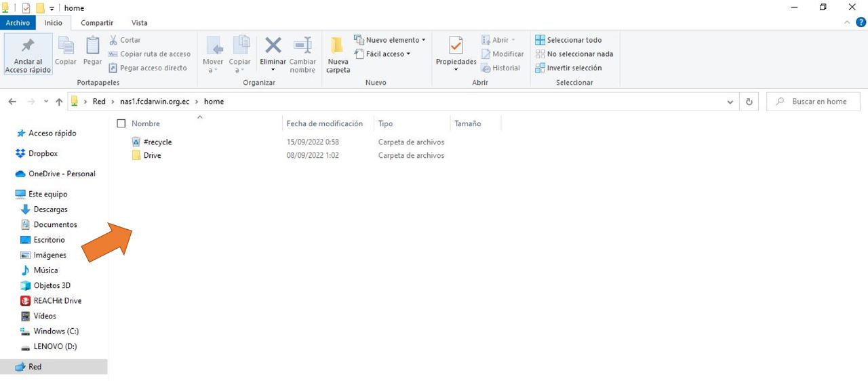Click Seleccionar todo button
This screenshot has width=868, height=381.
click(x=573, y=40)
